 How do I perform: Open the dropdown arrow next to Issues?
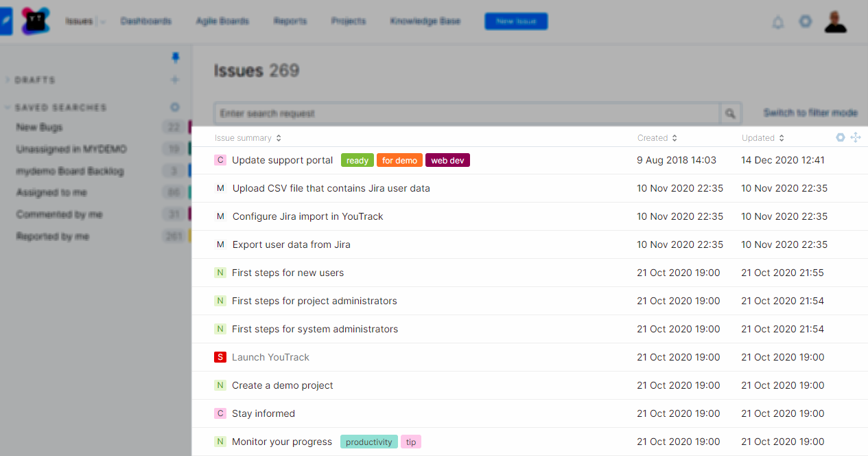coord(103,22)
